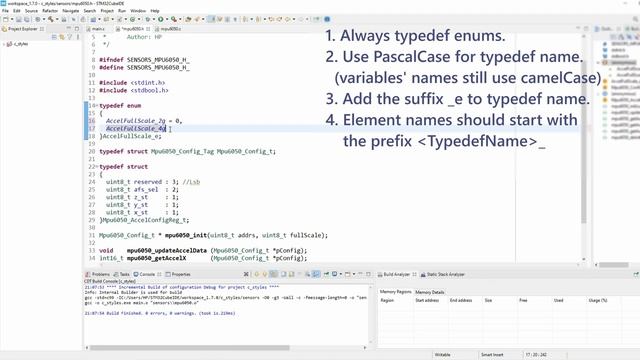Click the Save icon in main toolbar
640x360 pixels.
pyautogui.click(x=19, y=19)
